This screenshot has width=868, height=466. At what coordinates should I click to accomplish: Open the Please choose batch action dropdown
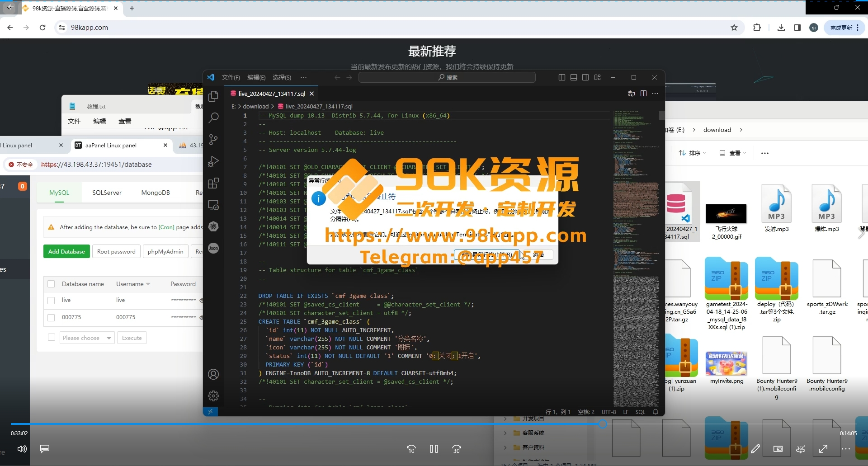[x=87, y=338]
